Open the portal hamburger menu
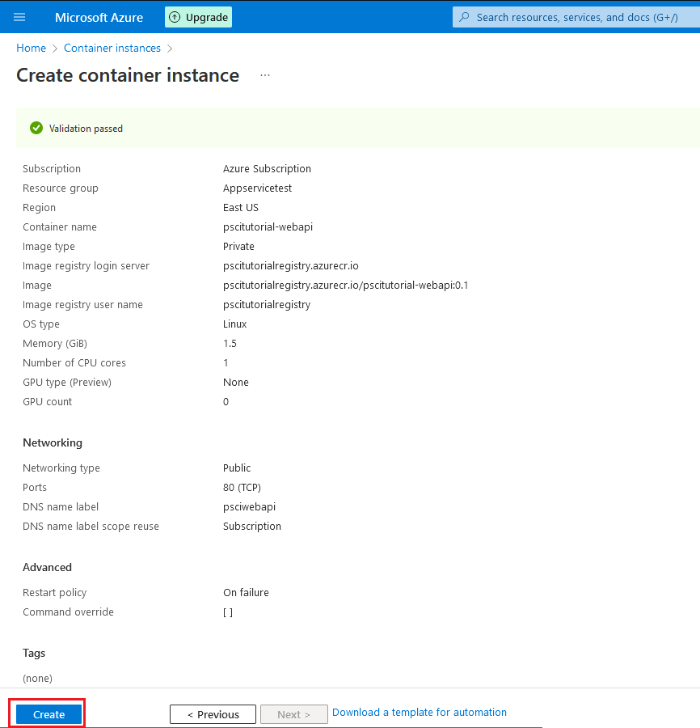Viewport: 700px width, 728px height. (x=19, y=16)
